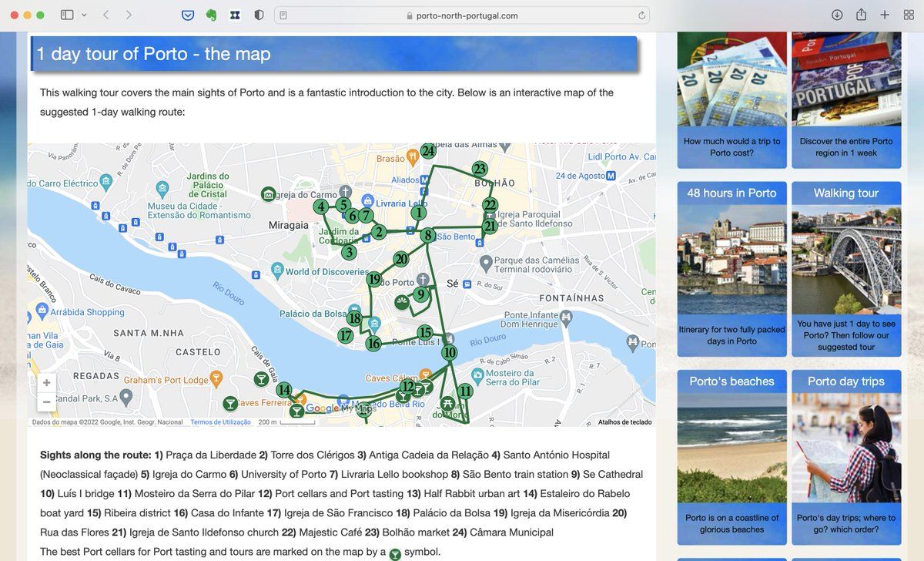Open the Termos de Utilização map link
The image size is (924, 561).
pos(220,422)
